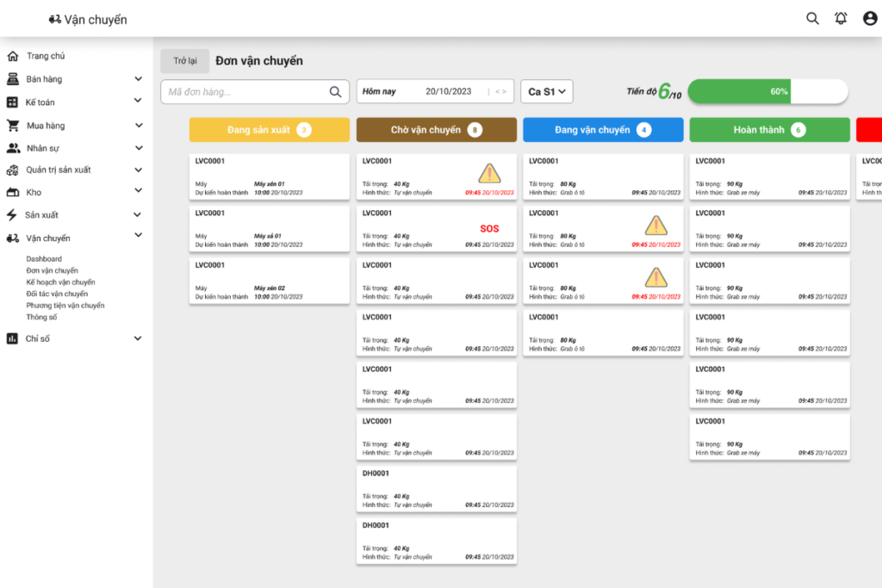Open Kế hoạch vận chuyển submenu item
Viewport: 882px width, 588px height.
60,282
